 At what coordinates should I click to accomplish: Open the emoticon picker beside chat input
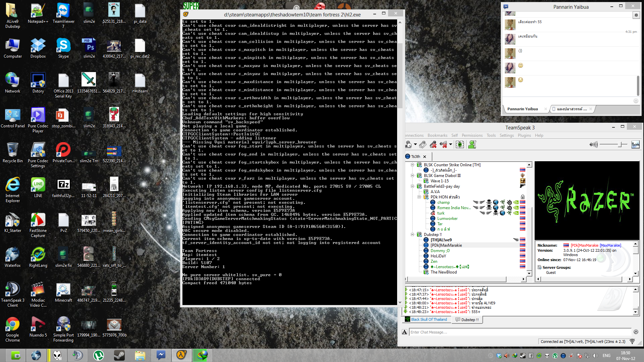[x=636, y=332]
